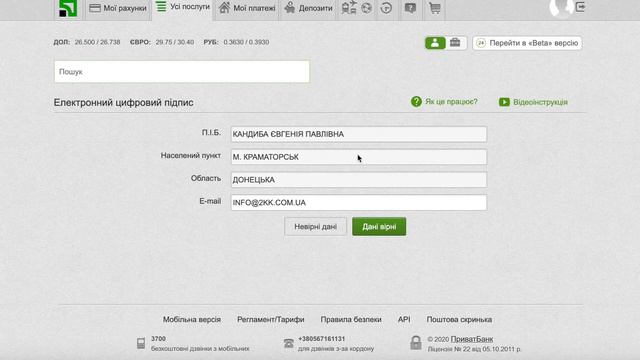Viewport: 640px width, 360px height.
Task: Open the Мобільна версія footer link
Action: coord(192,320)
